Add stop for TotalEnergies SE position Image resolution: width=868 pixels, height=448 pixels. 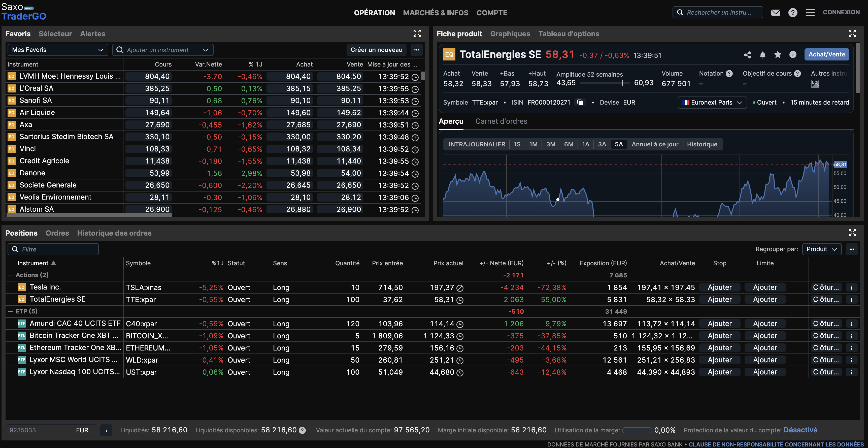coord(719,300)
